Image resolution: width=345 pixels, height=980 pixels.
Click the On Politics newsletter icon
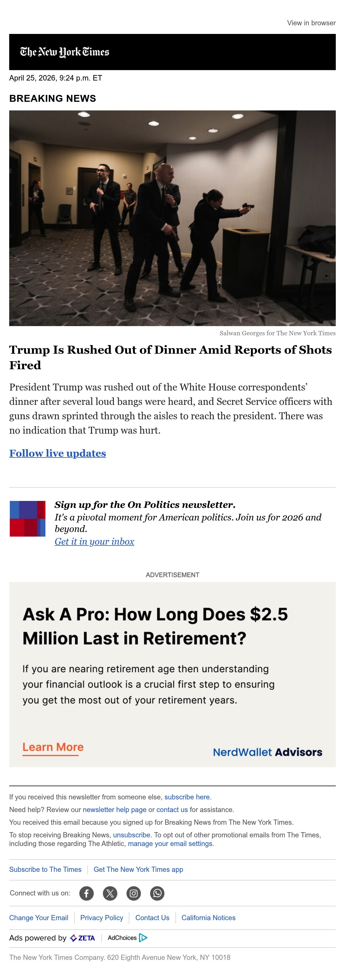(x=27, y=518)
